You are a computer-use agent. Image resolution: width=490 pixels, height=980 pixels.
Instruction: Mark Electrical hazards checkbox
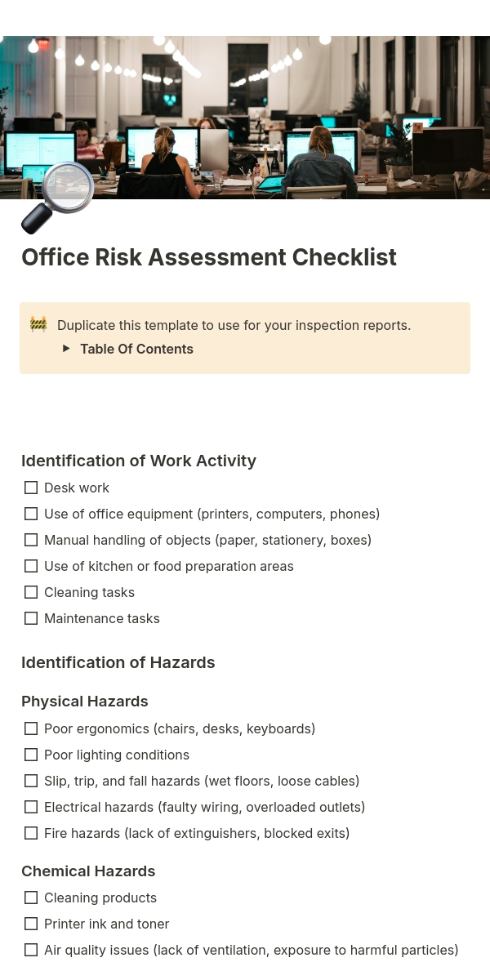(31, 807)
